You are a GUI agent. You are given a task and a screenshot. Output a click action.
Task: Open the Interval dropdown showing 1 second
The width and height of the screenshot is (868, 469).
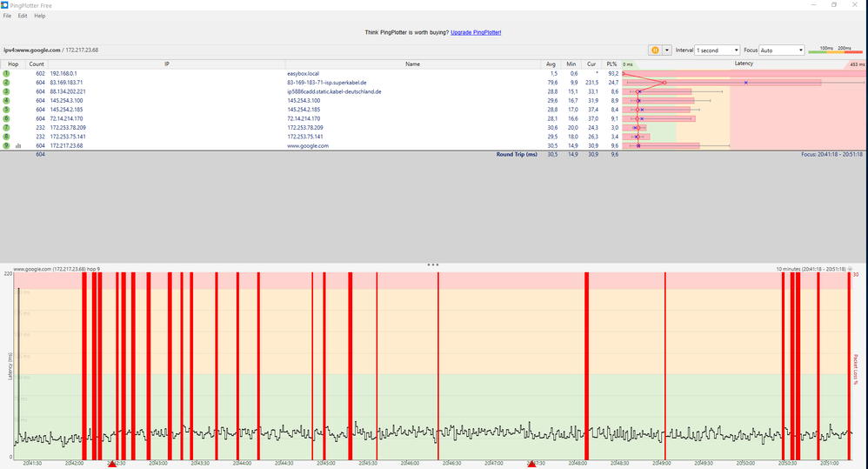[717, 50]
